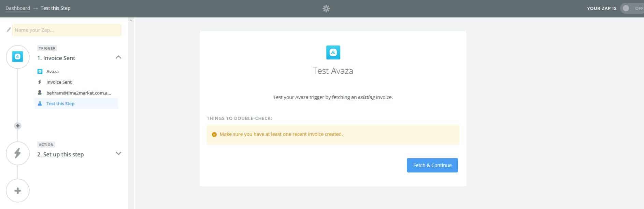Click the pencil icon beside Zap name
The image size is (644, 209).
(x=9, y=30)
